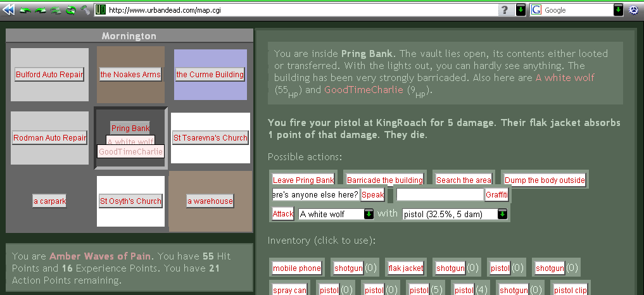Use the last shotgun in top inventory row

(550, 268)
